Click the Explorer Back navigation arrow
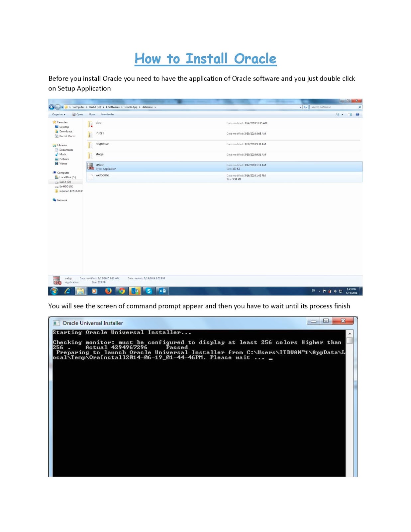 [51, 107]
